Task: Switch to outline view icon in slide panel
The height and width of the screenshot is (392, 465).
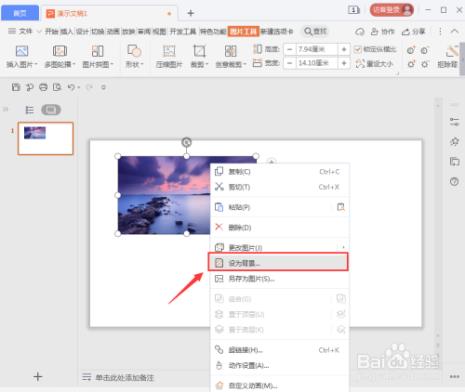Action: (x=30, y=110)
